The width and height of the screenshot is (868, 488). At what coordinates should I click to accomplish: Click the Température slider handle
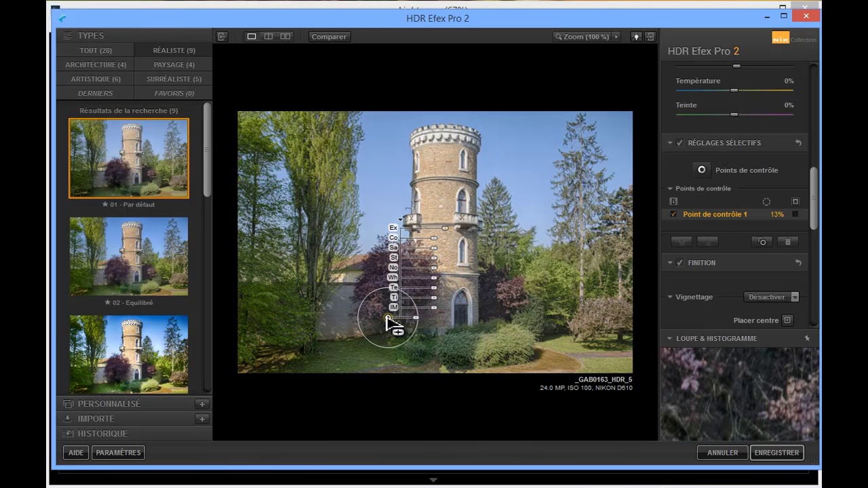[x=734, y=90]
